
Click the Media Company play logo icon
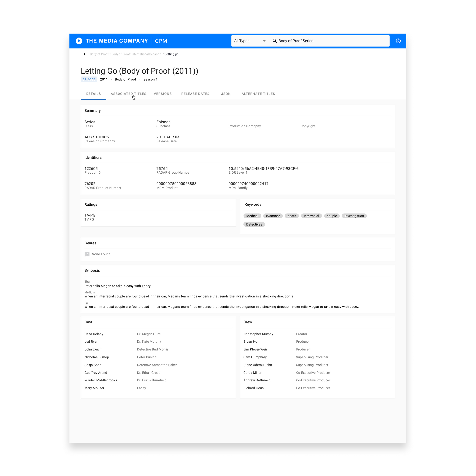[79, 41]
